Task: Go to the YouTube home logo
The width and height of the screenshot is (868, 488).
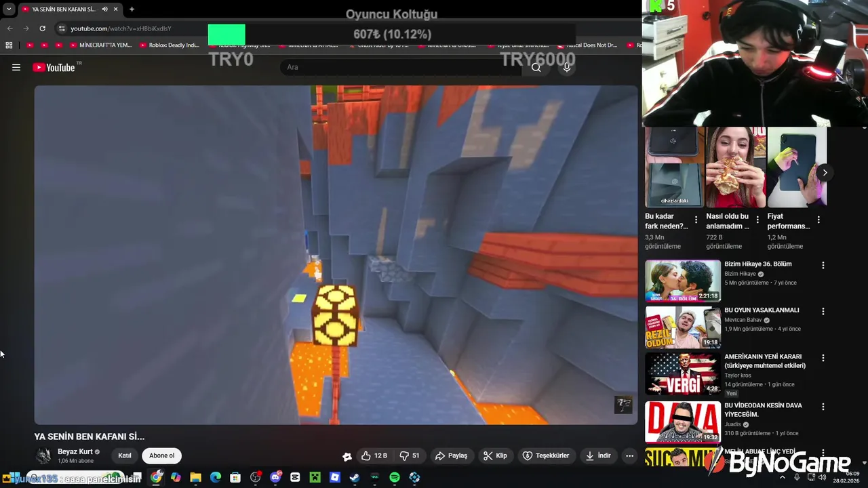Action: (54, 67)
